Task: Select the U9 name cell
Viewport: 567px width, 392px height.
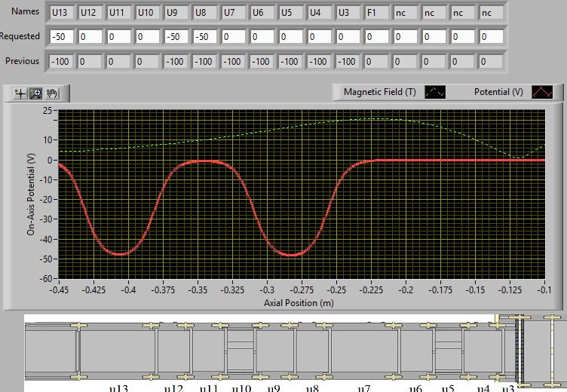Action: [x=176, y=13]
